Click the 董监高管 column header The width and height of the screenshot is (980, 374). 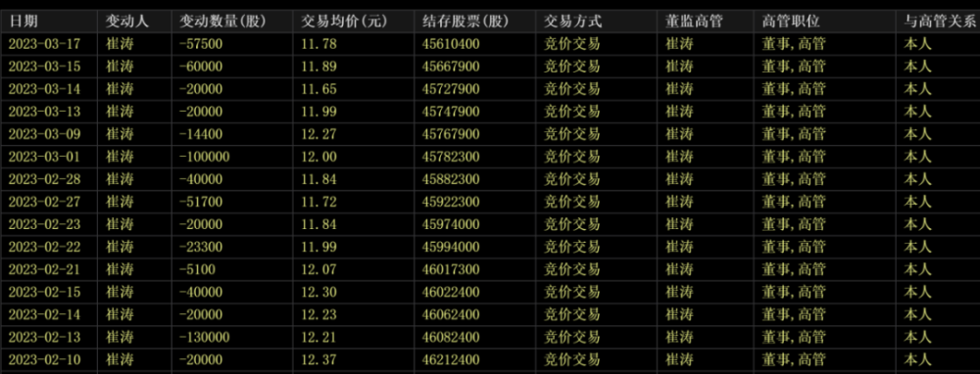[706, 22]
